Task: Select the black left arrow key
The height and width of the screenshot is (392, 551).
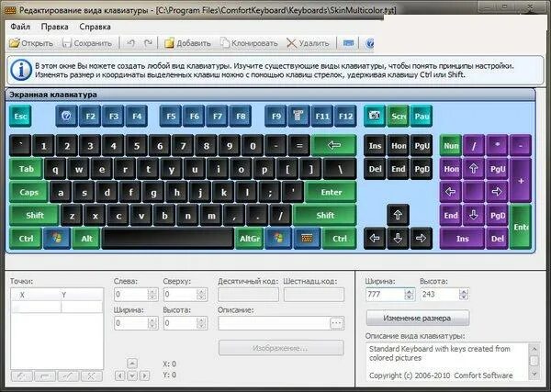Action: (375, 238)
